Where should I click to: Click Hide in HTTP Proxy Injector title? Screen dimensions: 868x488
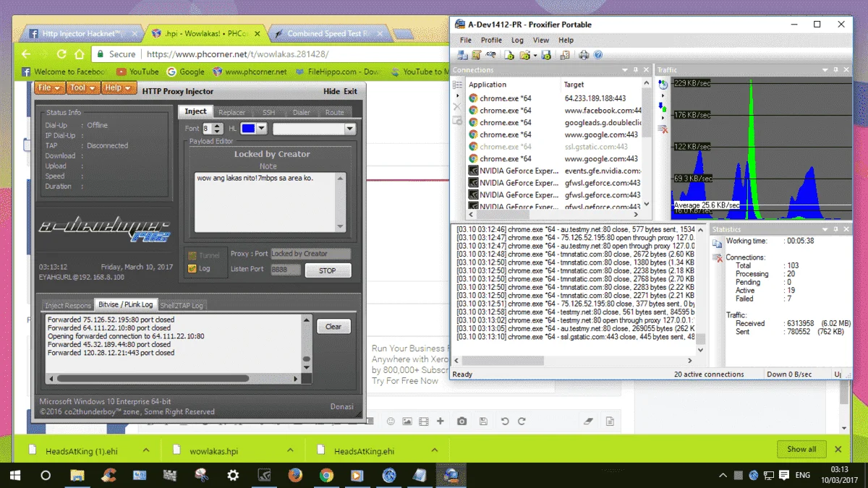(x=331, y=91)
